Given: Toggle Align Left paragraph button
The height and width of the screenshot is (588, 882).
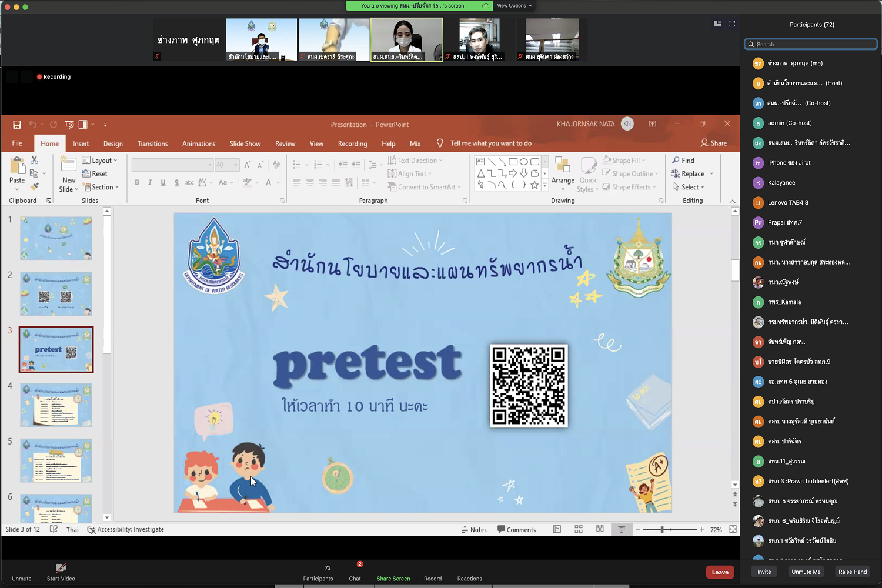Looking at the screenshot, I should 297,183.
